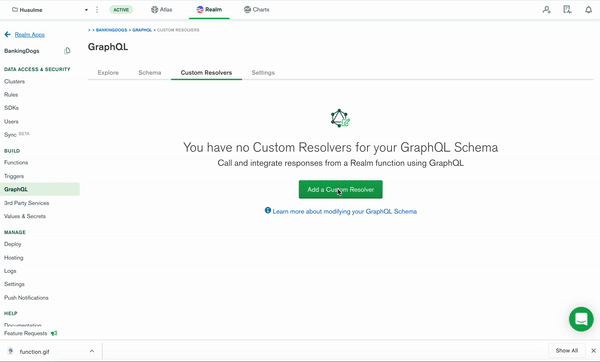Click the BANKINGDOGS breadcrumb
The width and height of the screenshot is (600, 362).
[111, 30]
